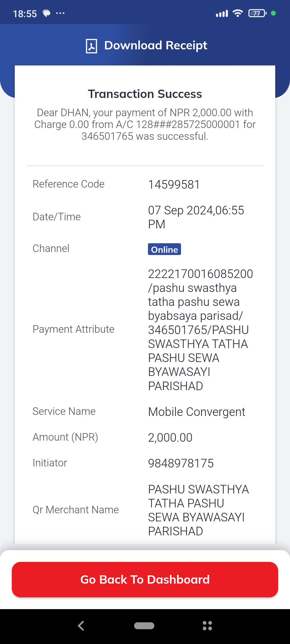Tap the initiator number 9848978175
The height and width of the screenshot is (644, 290).
(x=181, y=463)
